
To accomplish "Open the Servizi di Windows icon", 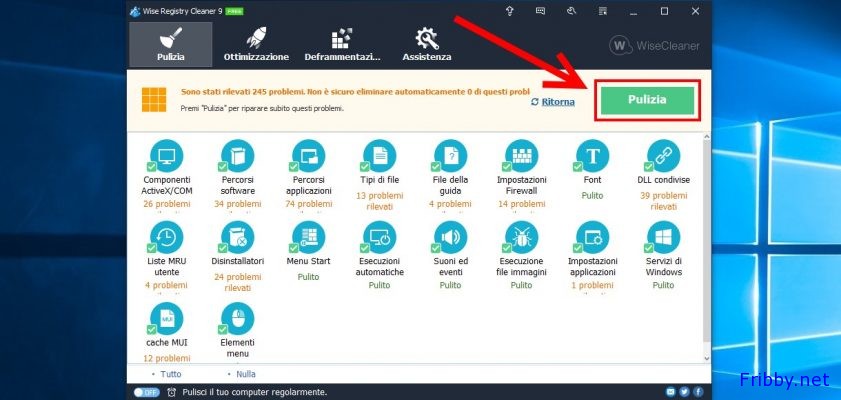I will click(x=664, y=237).
